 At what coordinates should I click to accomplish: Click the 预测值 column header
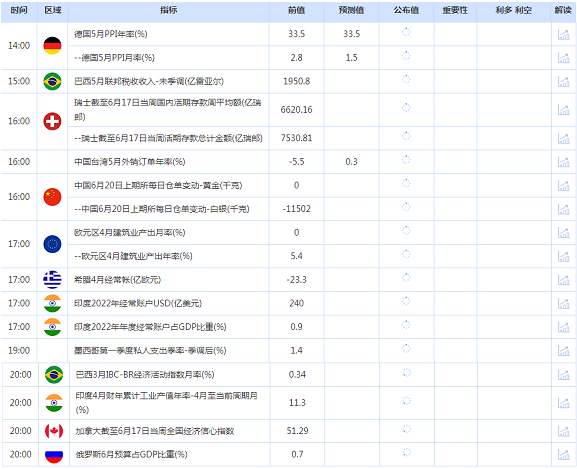tap(351, 10)
